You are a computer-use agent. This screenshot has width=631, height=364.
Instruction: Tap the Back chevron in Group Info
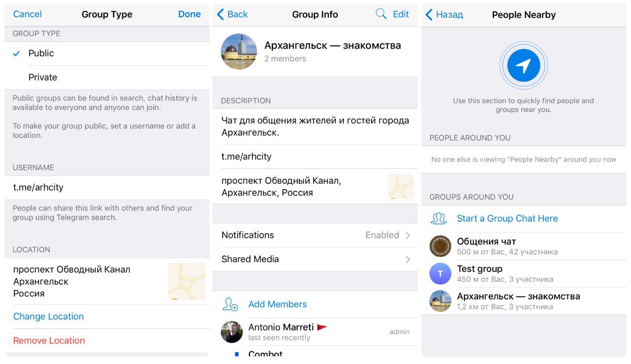click(x=220, y=14)
